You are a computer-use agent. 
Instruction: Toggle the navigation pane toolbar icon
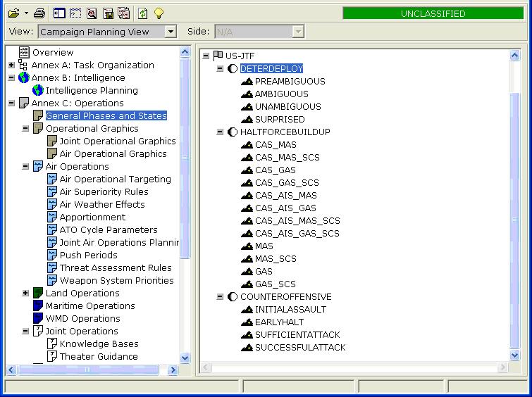60,13
